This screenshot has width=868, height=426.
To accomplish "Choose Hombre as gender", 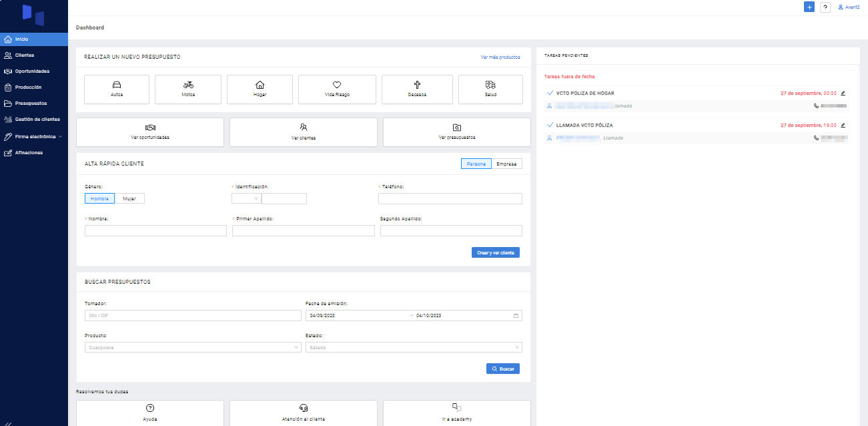I will coord(99,198).
